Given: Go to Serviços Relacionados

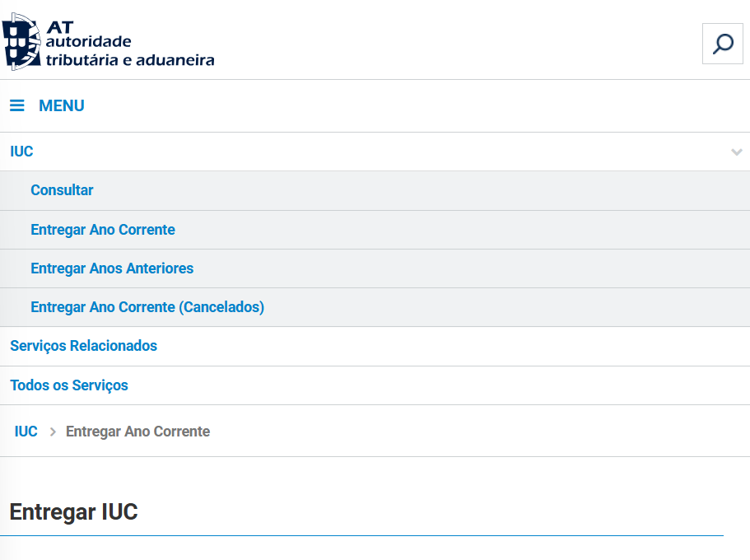Looking at the screenshot, I should [x=83, y=346].
